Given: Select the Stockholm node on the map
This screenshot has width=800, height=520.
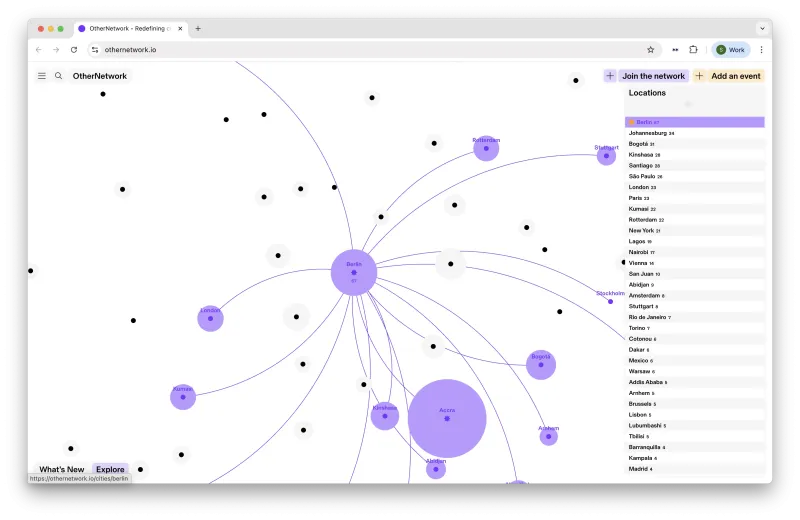Looking at the screenshot, I should [x=610, y=301].
